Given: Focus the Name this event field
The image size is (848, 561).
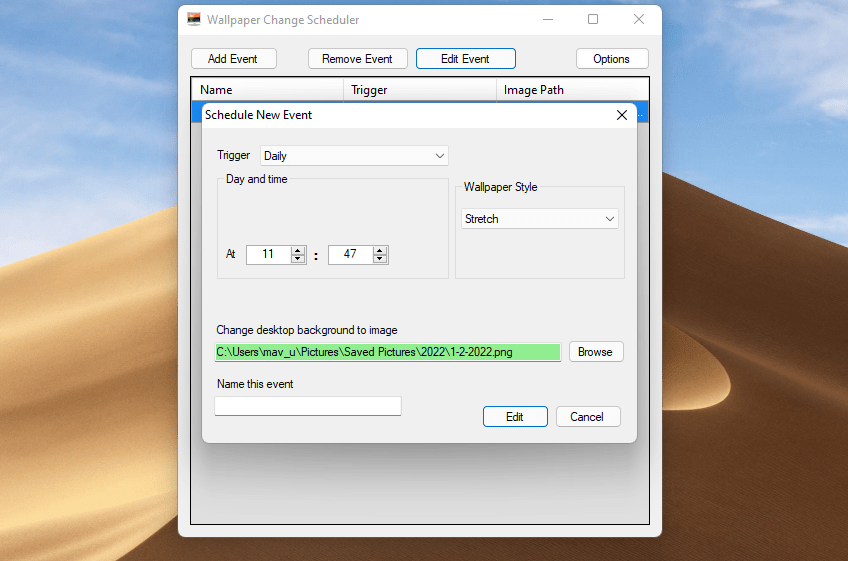Looking at the screenshot, I should click(x=308, y=406).
